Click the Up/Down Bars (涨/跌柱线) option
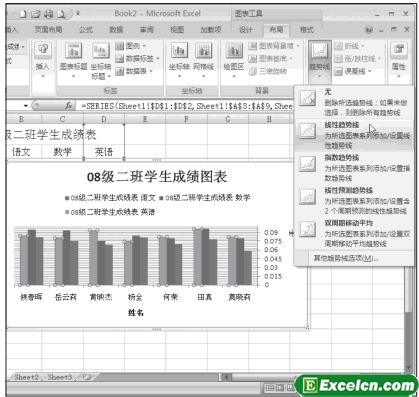The image size is (419, 397). 357,59
